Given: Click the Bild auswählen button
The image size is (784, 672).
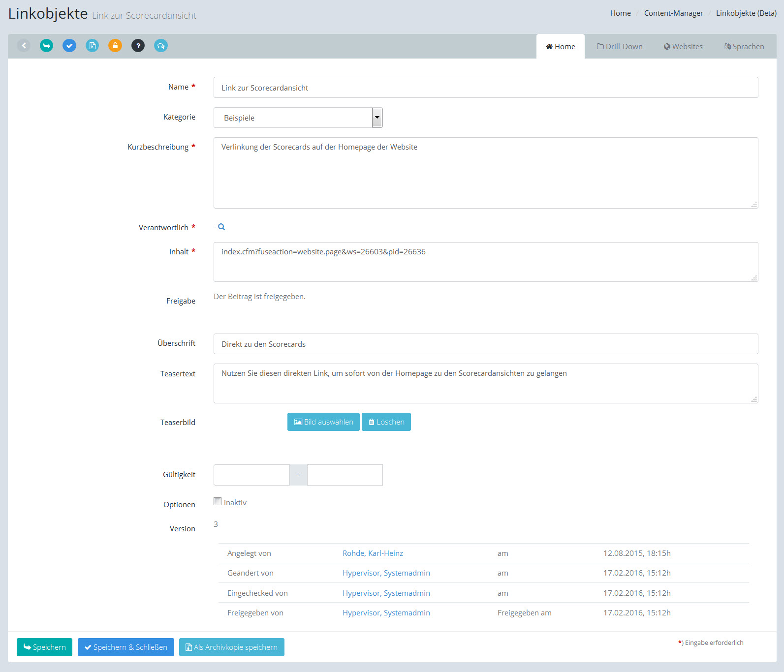Looking at the screenshot, I should click(323, 422).
